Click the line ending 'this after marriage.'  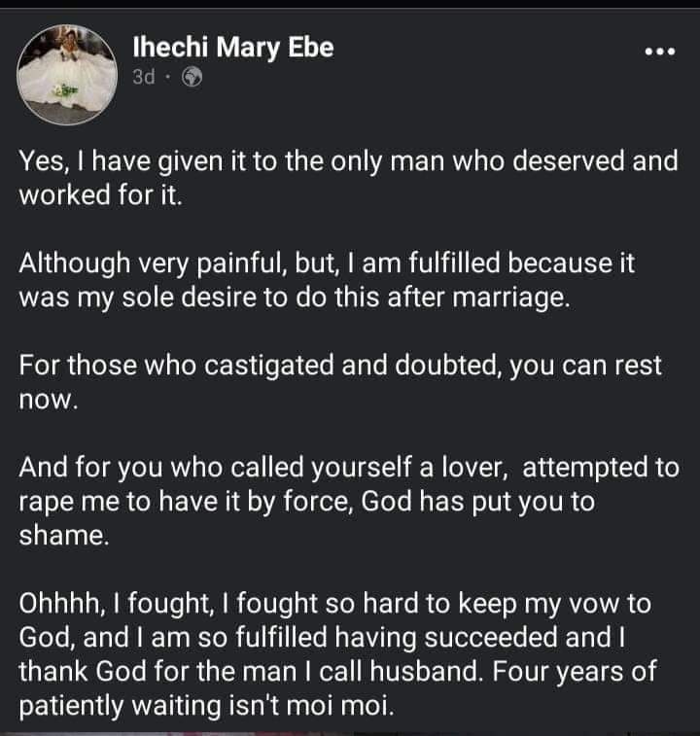point(295,298)
